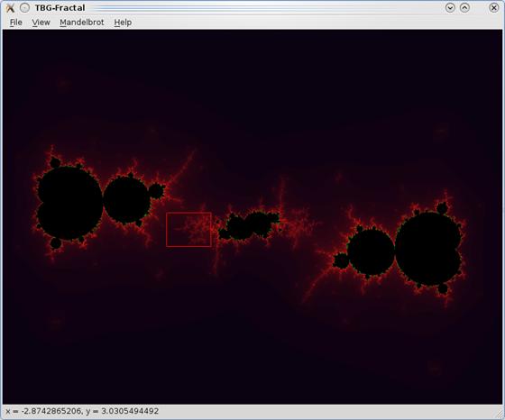Click the window title TBG-Fractal

[x=60, y=8]
